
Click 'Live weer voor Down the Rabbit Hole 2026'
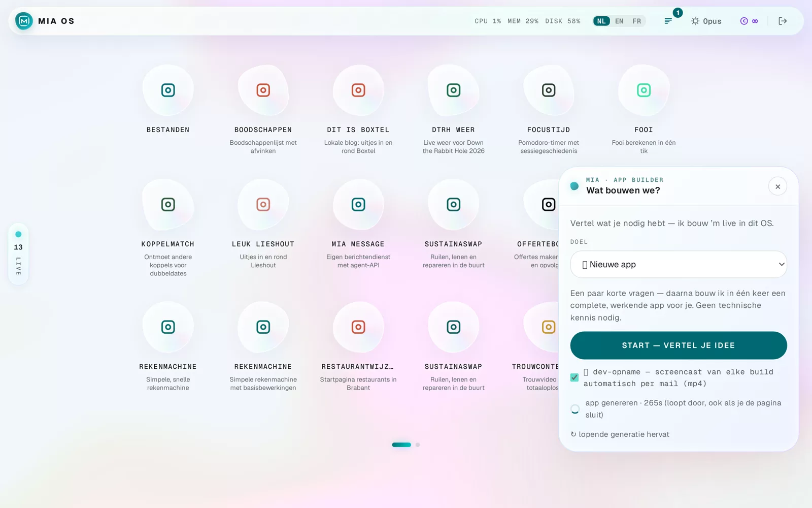coord(453,147)
